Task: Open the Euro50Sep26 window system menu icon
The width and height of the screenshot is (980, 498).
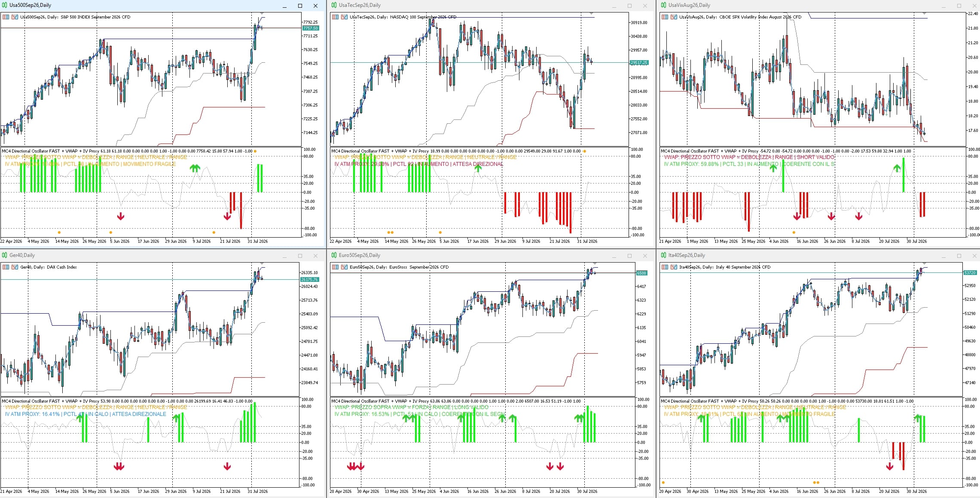Action: (x=334, y=255)
